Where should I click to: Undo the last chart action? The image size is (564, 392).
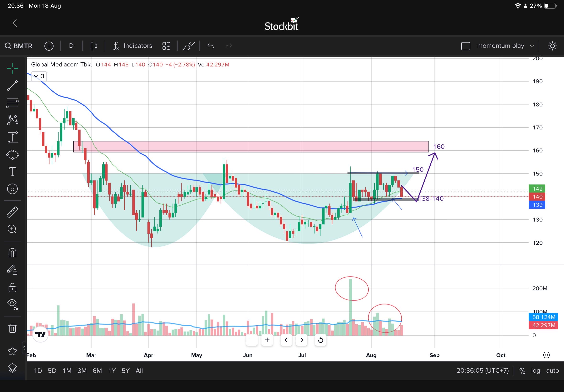210,46
